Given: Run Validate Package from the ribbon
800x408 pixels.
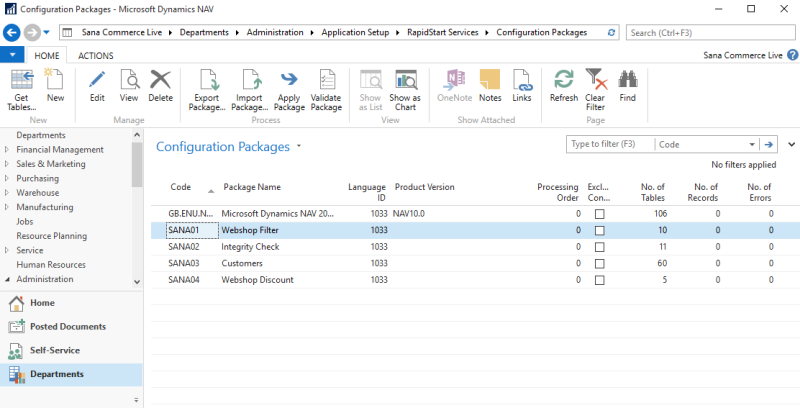Looking at the screenshot, I should click(x=326, y=90).
